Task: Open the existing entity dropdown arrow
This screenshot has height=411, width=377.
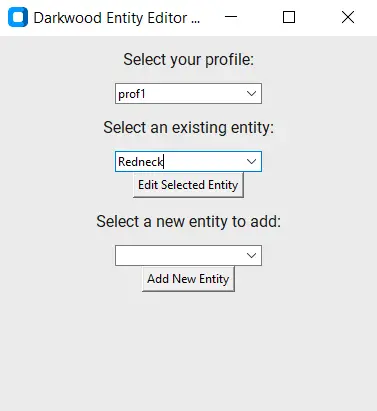Action: point(251,162)
